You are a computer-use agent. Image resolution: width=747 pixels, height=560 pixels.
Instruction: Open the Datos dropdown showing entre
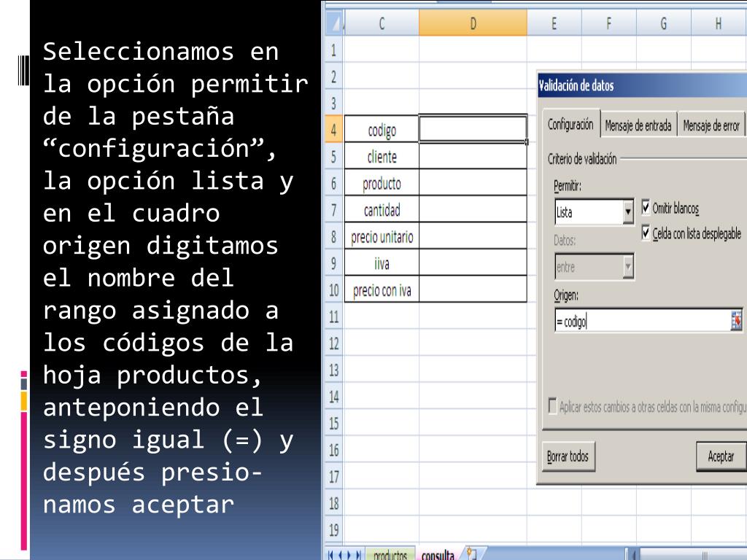(628, 267)
